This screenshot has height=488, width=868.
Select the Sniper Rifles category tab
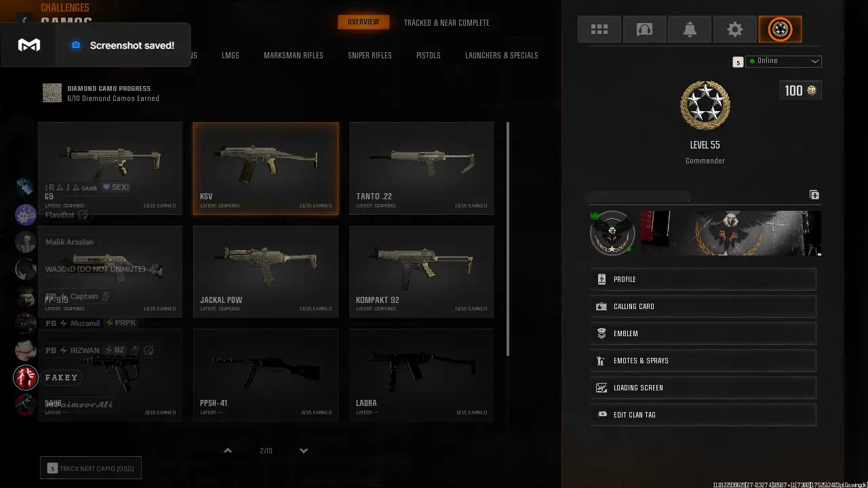370,56
